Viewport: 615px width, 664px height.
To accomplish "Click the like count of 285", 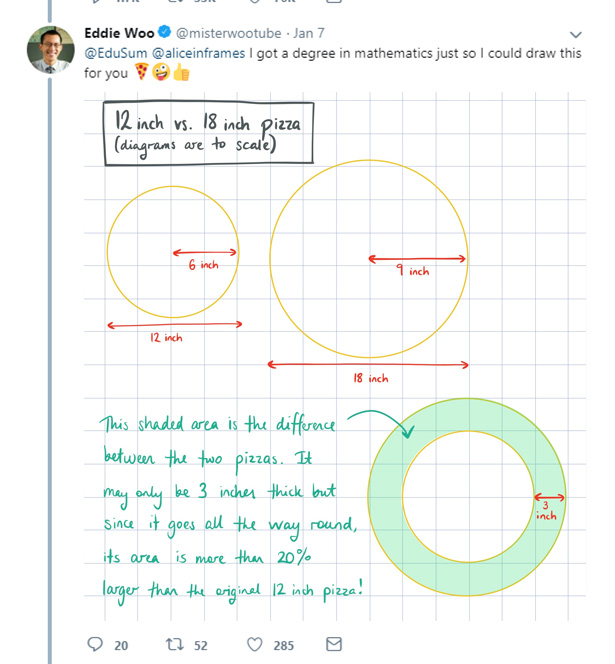I will click(283, 645).
